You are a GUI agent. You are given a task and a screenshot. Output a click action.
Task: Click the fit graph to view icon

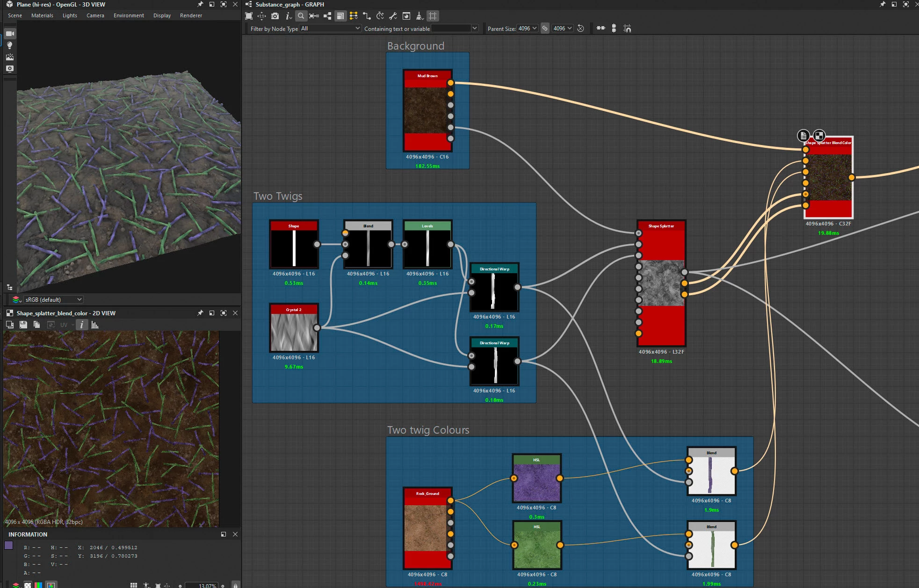pyautogui.click(x=249, y=16)
